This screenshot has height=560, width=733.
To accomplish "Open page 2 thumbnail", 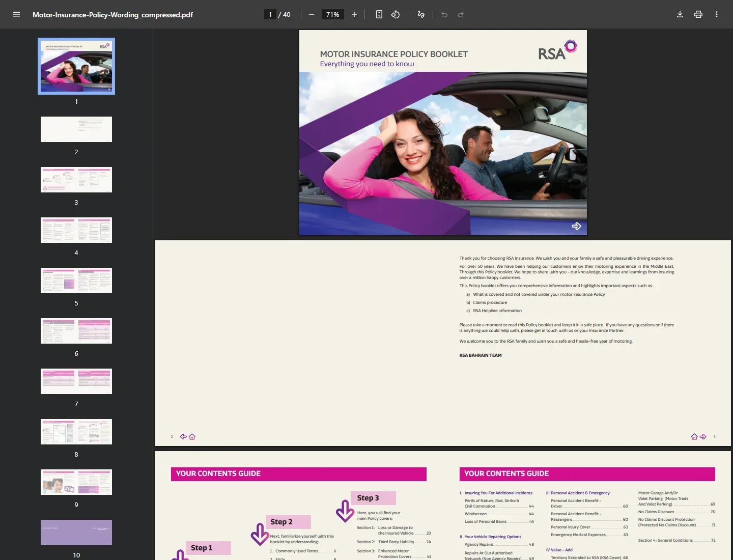I will (x=76, y=129).
